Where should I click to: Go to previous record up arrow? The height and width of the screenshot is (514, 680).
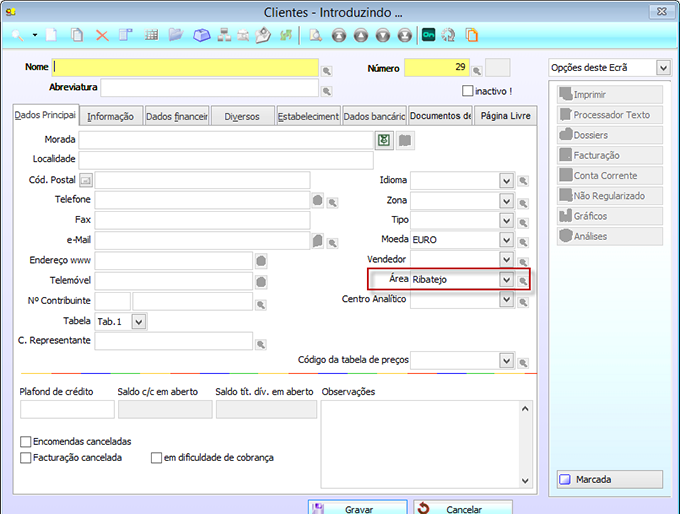(x=361, y=35)
